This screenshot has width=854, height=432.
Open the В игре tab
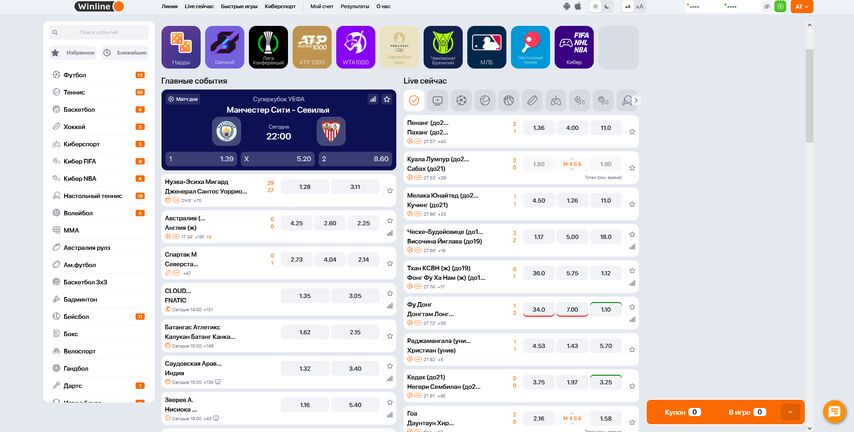coord(747,412)
